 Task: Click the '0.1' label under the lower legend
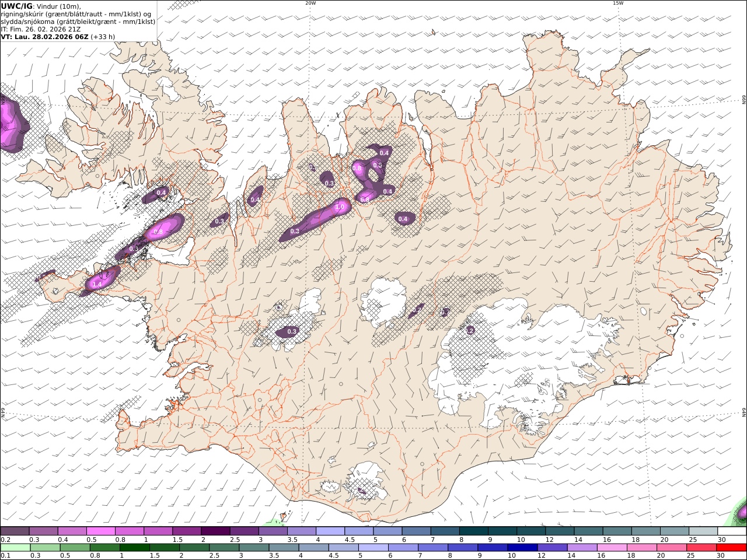pos(5,556)
